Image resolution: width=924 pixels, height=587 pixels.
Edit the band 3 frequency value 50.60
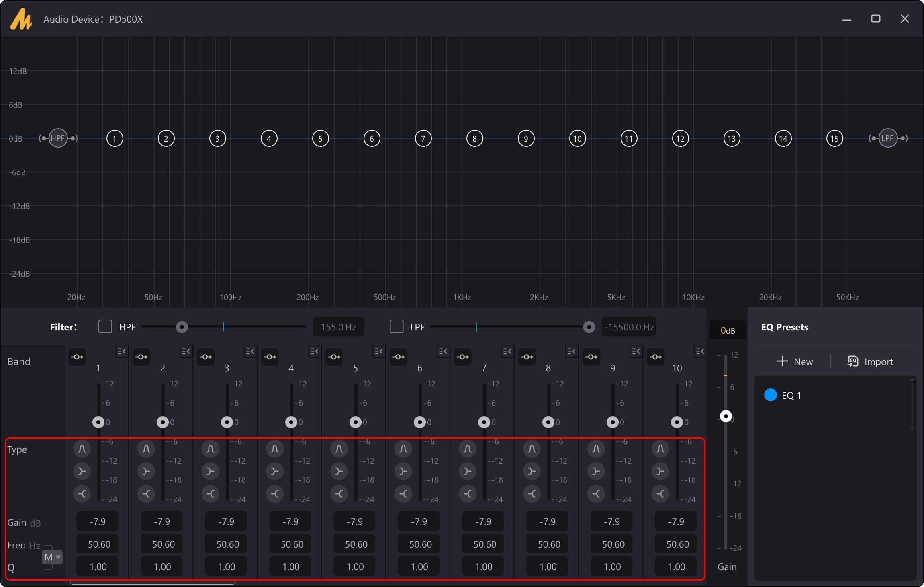pyautogui.click(x=226, y=544)
